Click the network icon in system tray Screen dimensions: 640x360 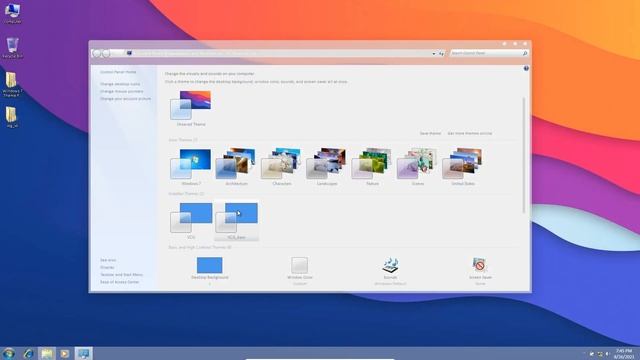[600, 354]
